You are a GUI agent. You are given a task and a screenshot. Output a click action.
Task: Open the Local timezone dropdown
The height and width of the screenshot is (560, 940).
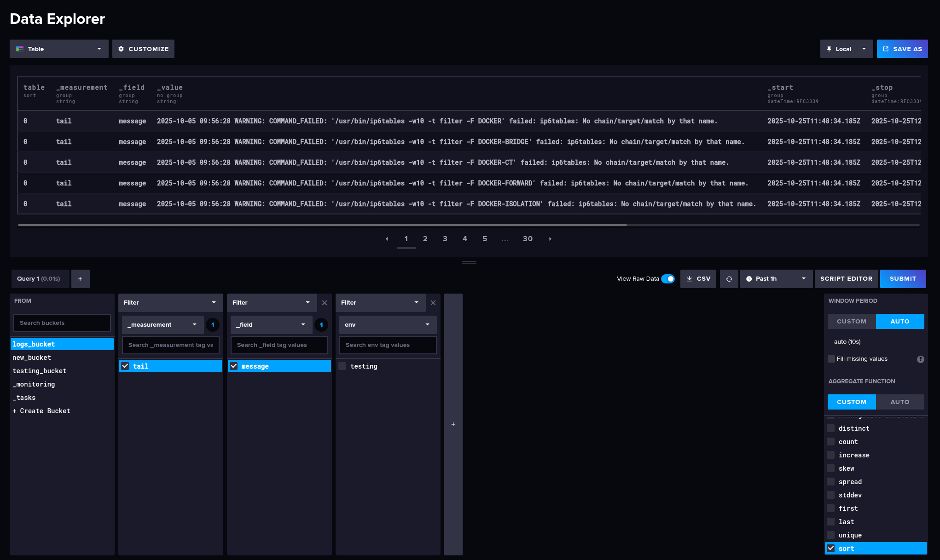coord(846,49)
